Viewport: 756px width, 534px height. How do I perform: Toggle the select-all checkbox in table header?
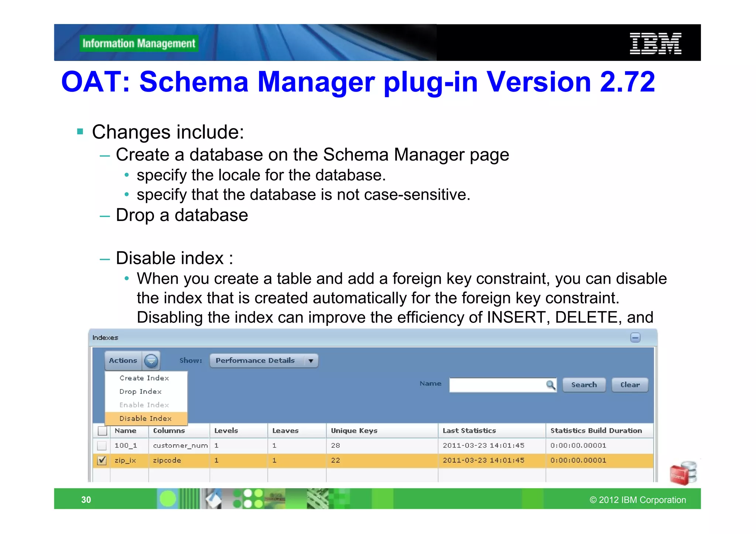pos(102,431)
